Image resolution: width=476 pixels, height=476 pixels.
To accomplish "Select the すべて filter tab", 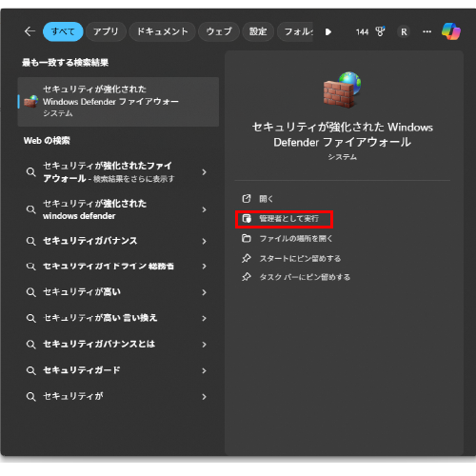I will point(63,31).
